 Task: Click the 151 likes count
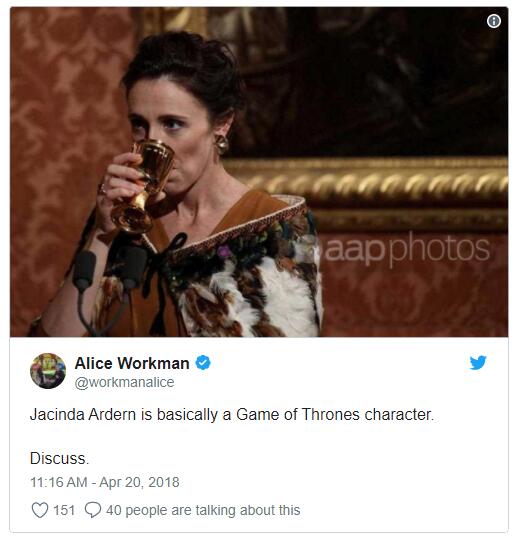[x=64, y=510]
